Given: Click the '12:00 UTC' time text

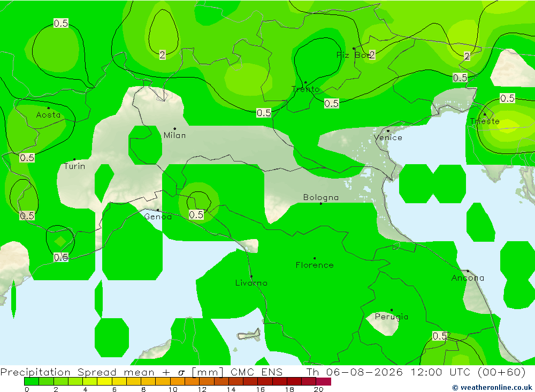Looking at the screenshot, I should click(x=442, y=372).
